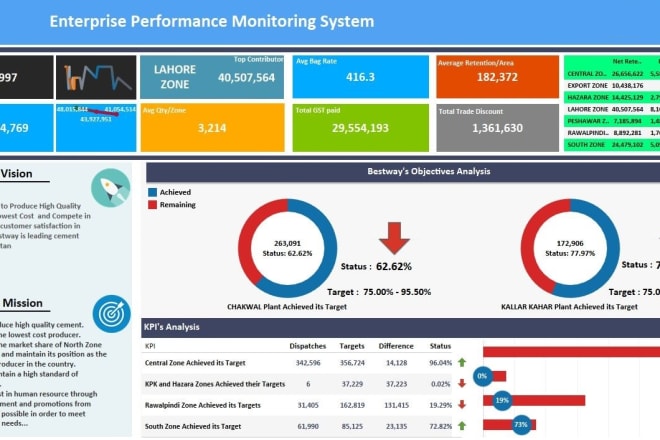Click 'South Zone Achieved its Target' row label
The image size is (660, 440).
(x=193, y=426)
